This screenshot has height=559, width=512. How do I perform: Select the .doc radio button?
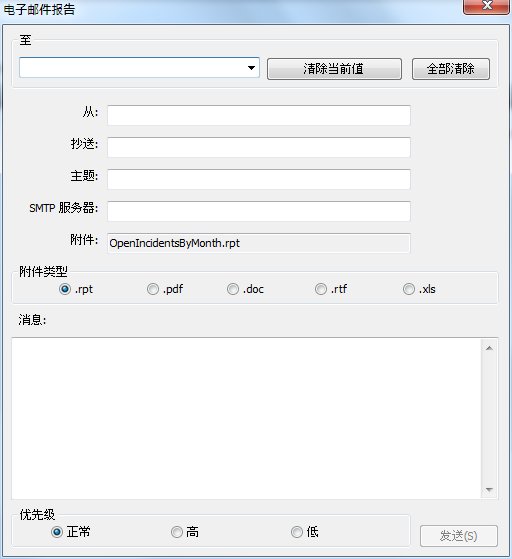pos(233,289)
